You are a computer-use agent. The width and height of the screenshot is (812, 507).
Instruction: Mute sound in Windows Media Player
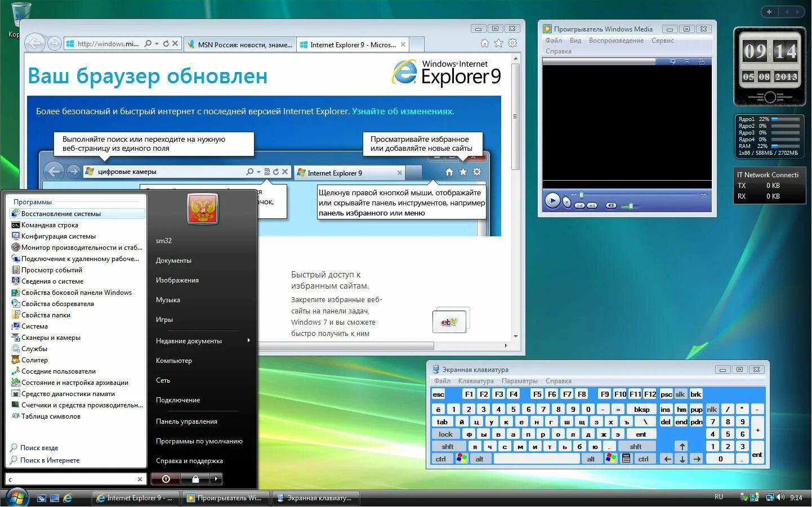point(611,205)
